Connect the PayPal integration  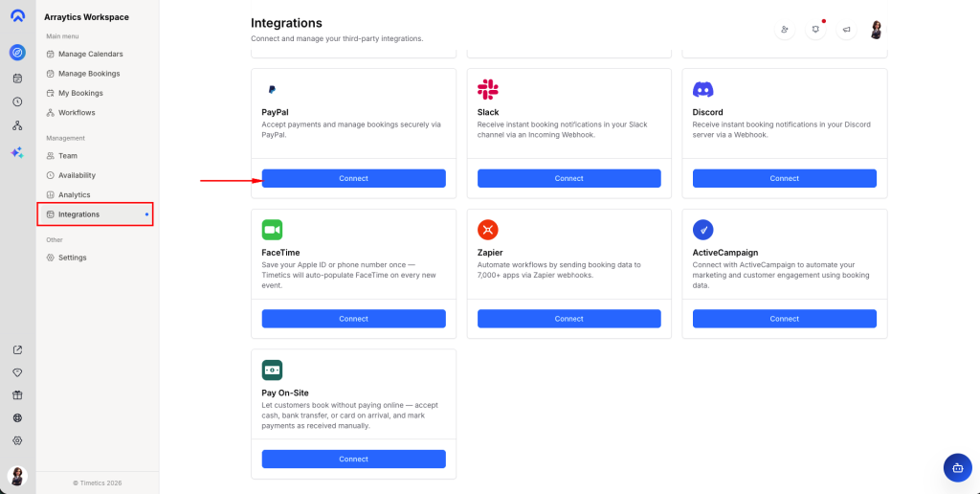pyautogui.click(x=353, y=178)
